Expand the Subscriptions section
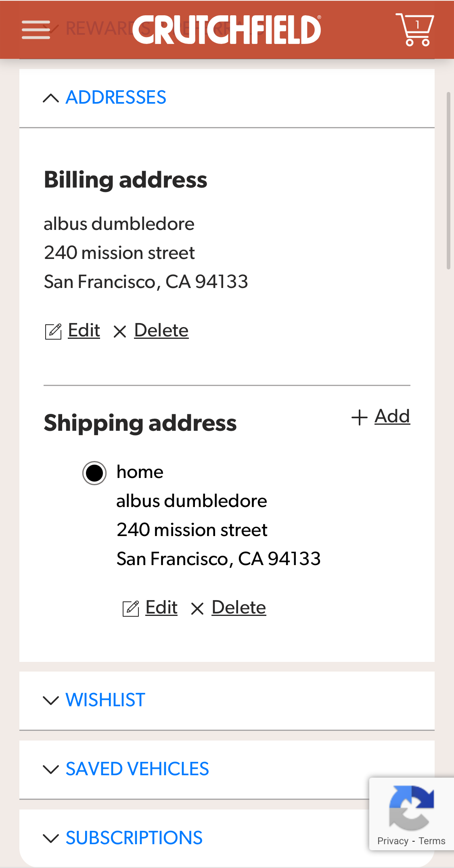Screen dimensions: 454x868 134,838
